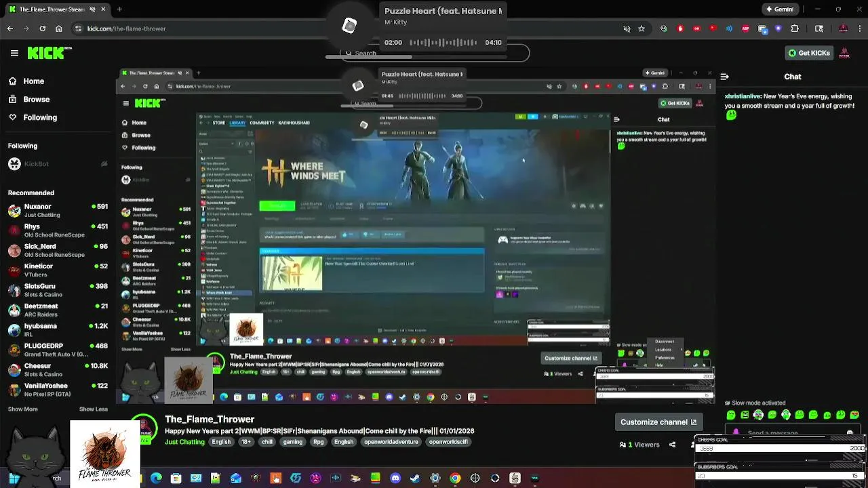Switch to STORE tab in streamed Steam window
This screenshot has height=488, width=868.
click(x=219, y=123)
